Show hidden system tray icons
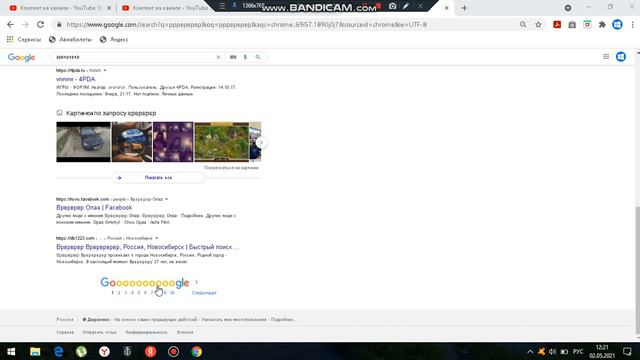Screen dimensions: 640x360 click(530, 351)
